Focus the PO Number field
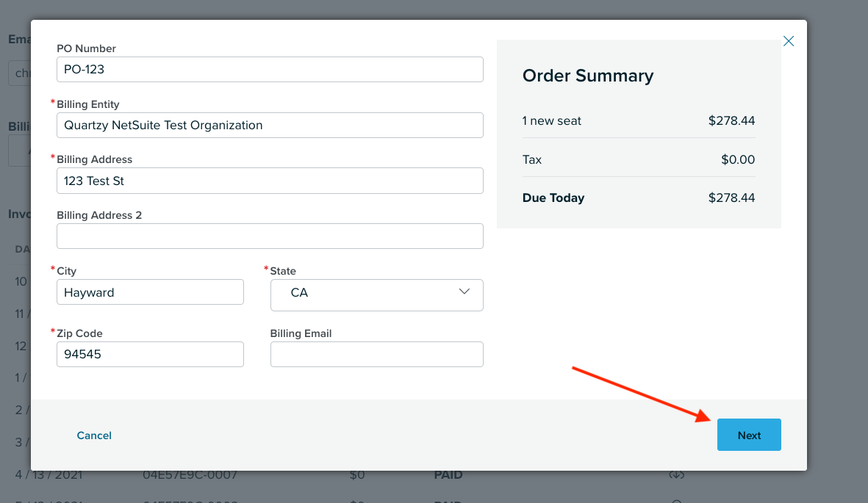 tap(270, 70)
